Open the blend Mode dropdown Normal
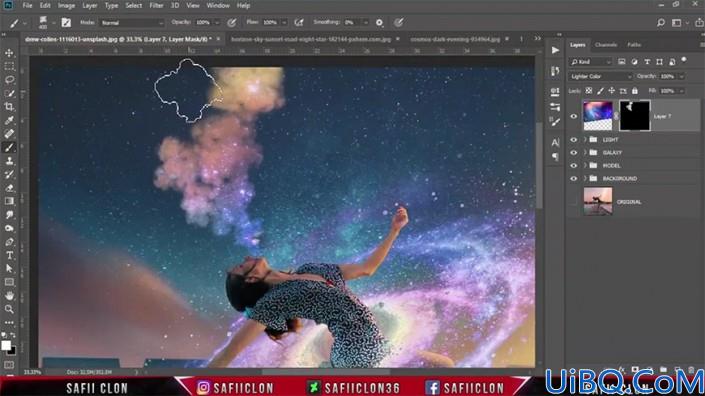The height and width of the screenshot is (396, 705). [132, 22]
